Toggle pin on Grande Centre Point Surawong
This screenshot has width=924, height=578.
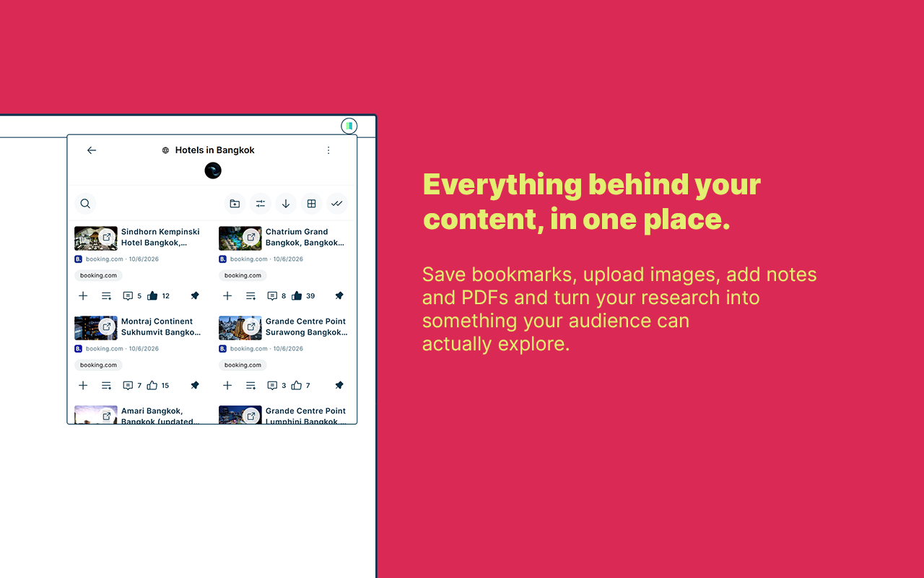[x=339, y=385]
